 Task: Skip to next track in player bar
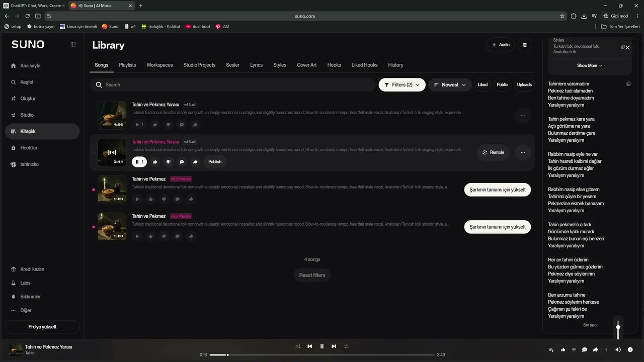click(x=334, y=346)
